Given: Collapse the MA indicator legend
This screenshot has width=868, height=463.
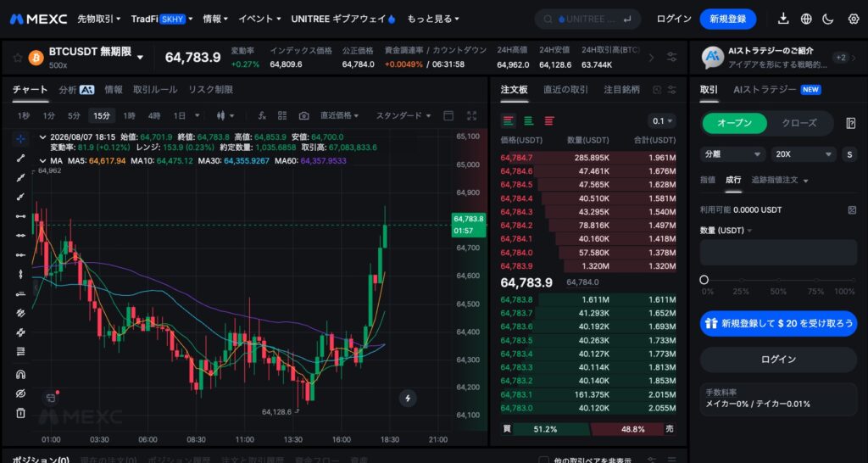Looking at the screenshot, I should point(43,160).
